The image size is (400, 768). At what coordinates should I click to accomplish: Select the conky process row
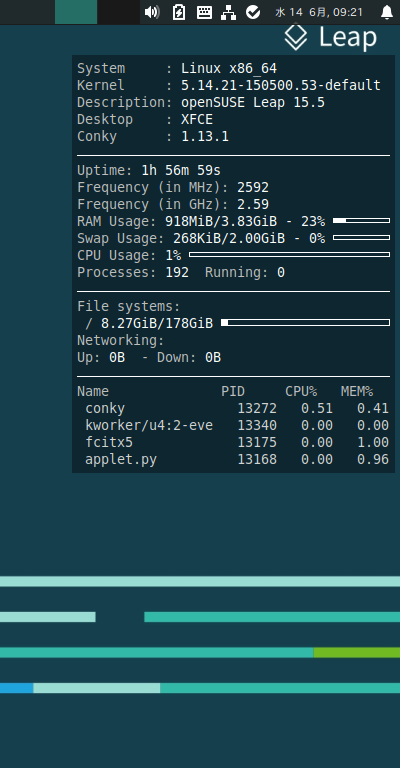[233, 408]
